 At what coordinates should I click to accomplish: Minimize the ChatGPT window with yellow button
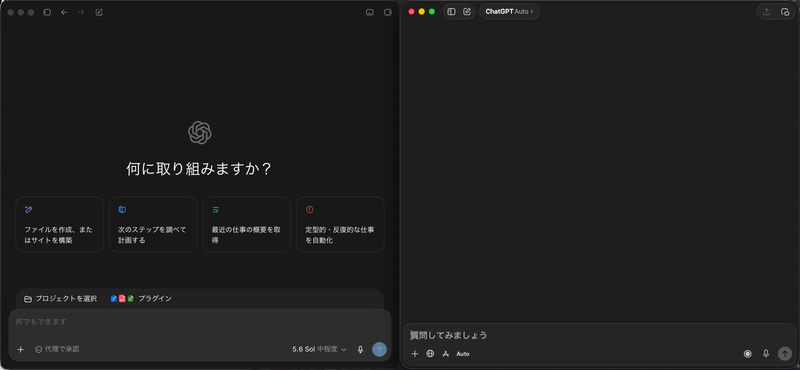[x=421, y=12]
